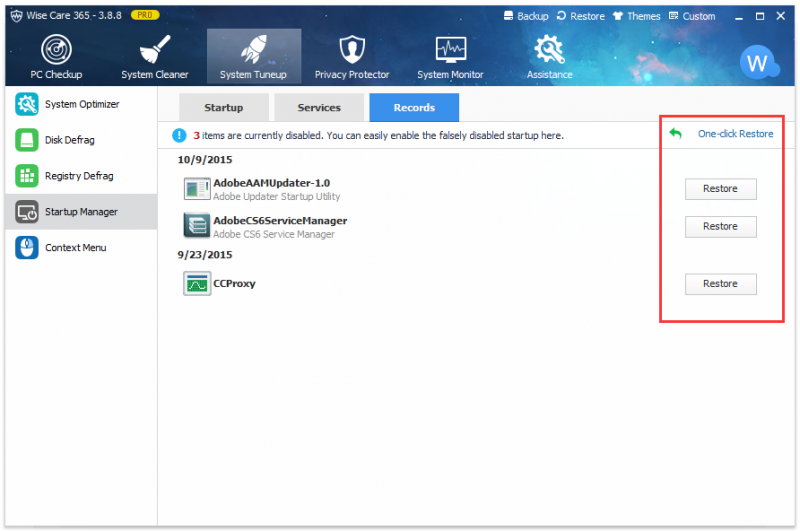Click the Startup Manager sidebar icon
800x531 pixels.
point(27,212)
